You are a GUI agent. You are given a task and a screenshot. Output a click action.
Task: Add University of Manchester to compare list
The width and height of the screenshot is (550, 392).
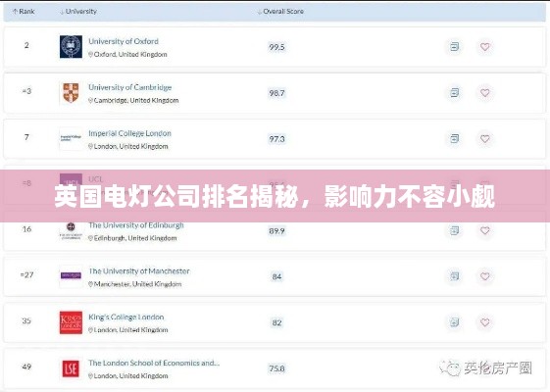pyautogui.click(x=454, y=276)
